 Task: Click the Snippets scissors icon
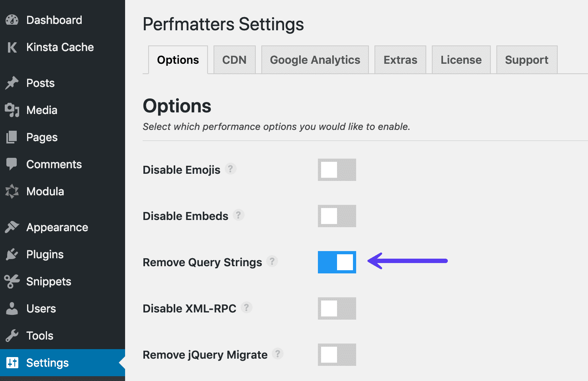click(x=12, y=281)
